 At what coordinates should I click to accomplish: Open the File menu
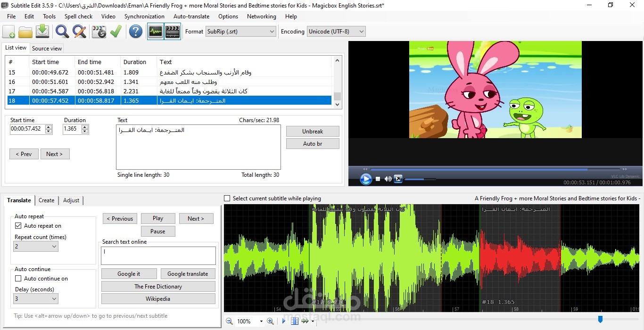tap(11, 16)
